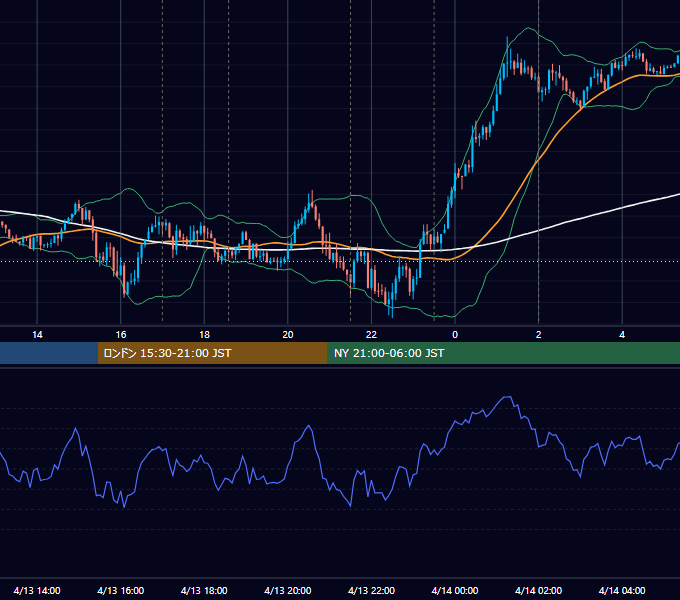Click hour label 16 on price chart axis
The height and width of the screenshot is (600, 680).
(x=121, y=335)
